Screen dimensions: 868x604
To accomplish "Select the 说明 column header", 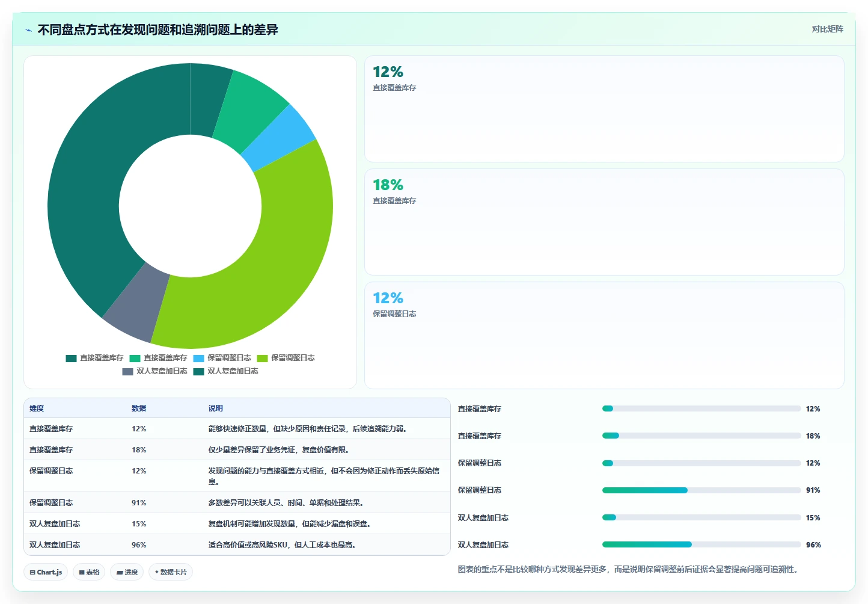I will pyautogui.click(x=215, y=408).
